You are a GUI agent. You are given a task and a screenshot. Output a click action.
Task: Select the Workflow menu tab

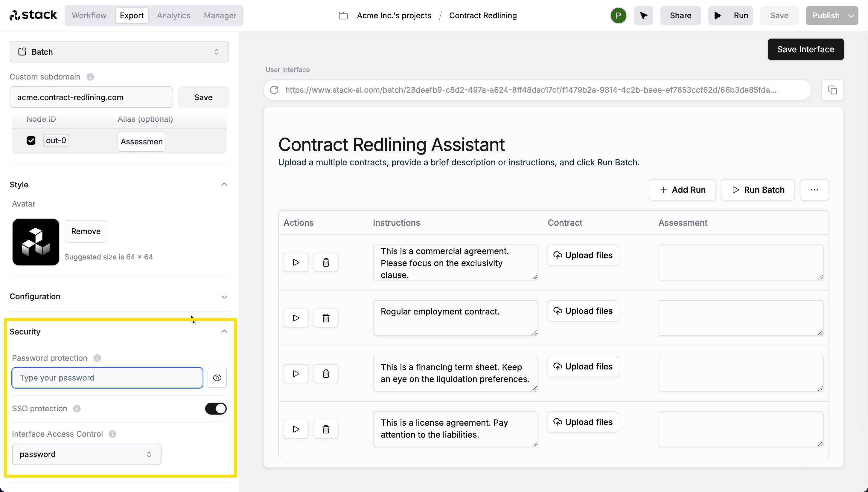(x=88, y=15)
